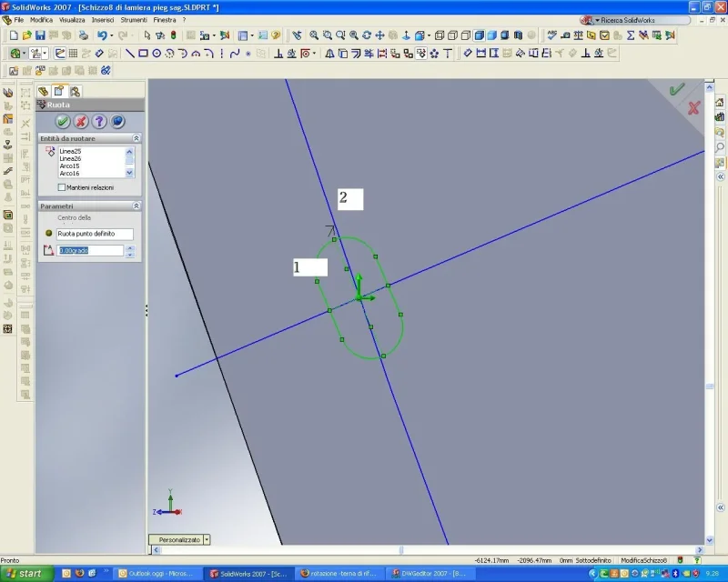The image size is (728, 582).
Task: Click the Zoom to Fit icon
Action: click(x=314, y=35)
